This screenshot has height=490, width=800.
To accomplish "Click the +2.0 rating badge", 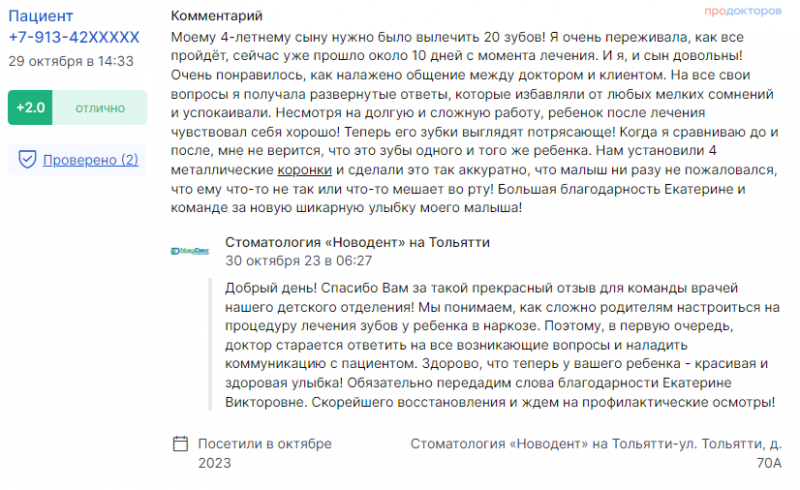I will [x=30, y=108].
